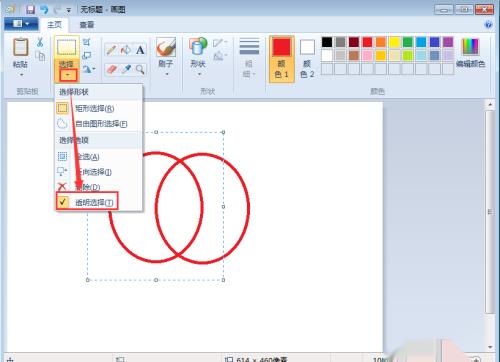Select the Pencil tool
The width and height of the screenshot is (500, 362).
(x=111, y=50)
